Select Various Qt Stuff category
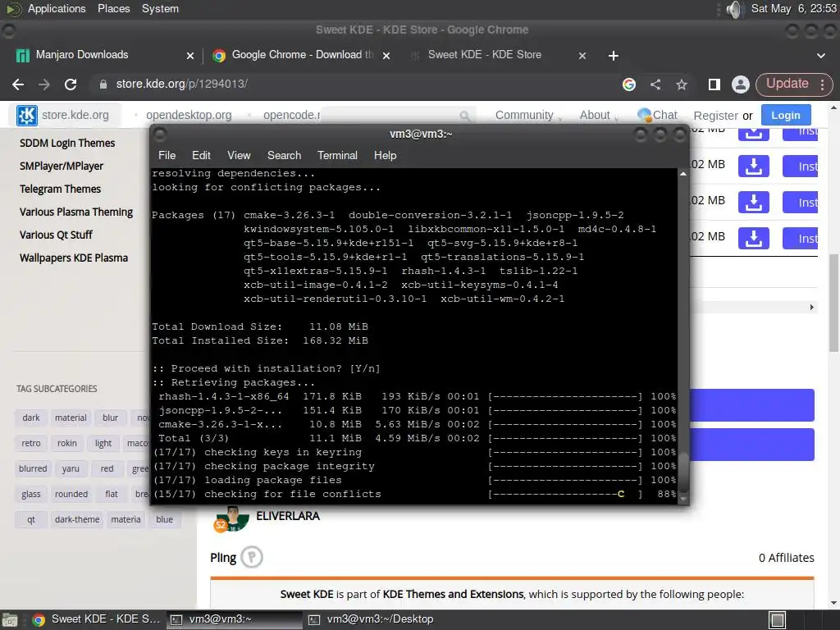Image resolution: width=840 pixels, height=630 pixels. [56, 235]
